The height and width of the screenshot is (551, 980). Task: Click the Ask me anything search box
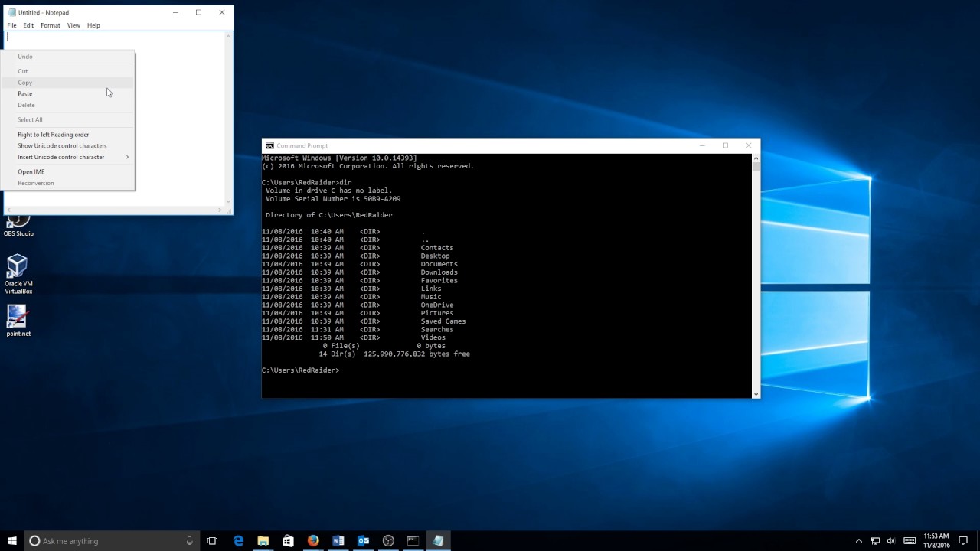(x=111, y=540)
